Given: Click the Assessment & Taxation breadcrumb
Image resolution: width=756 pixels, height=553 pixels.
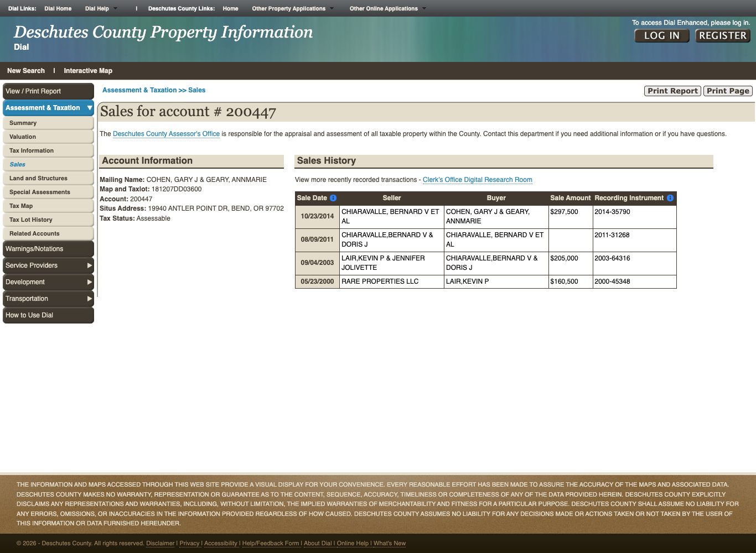Looking at the screenshot, I should [139, 90].
